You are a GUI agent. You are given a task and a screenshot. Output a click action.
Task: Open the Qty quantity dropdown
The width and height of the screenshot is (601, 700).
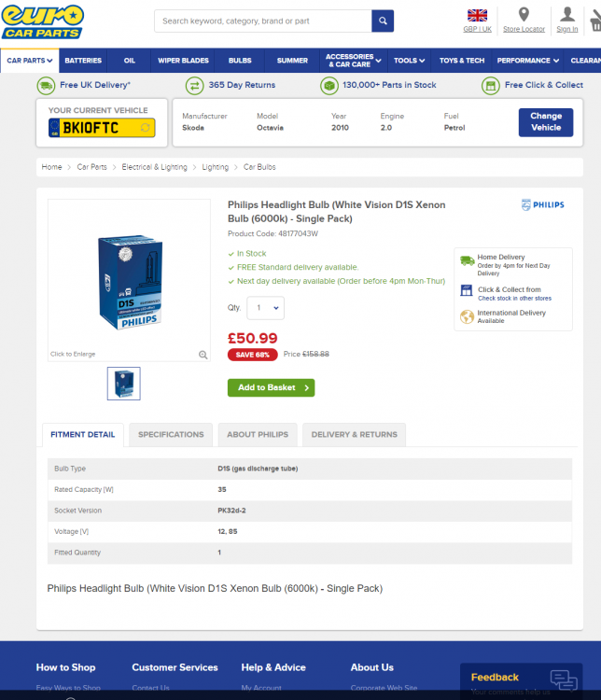[266, 308]
